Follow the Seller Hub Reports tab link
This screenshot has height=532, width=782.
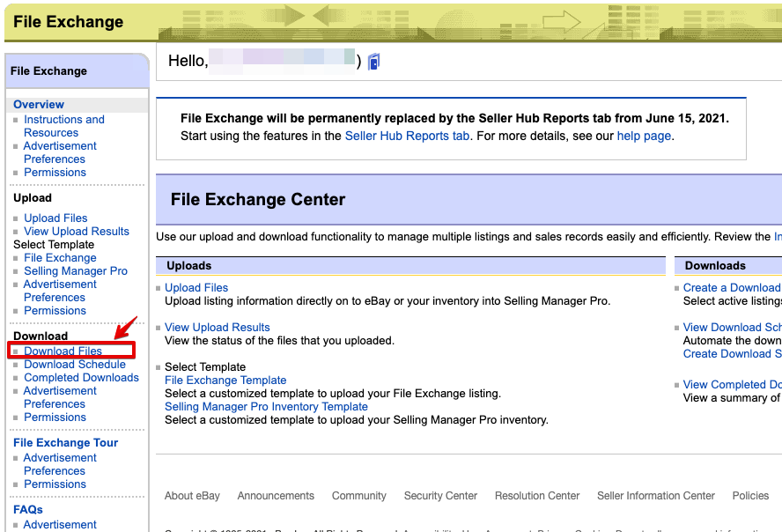point(407,137)
